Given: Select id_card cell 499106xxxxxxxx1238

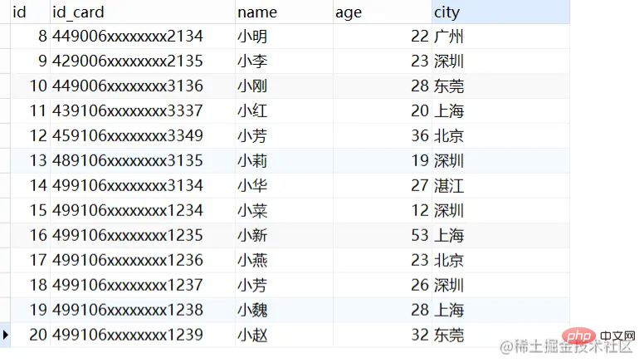Looking at the screenshot, I should (143, 310).
